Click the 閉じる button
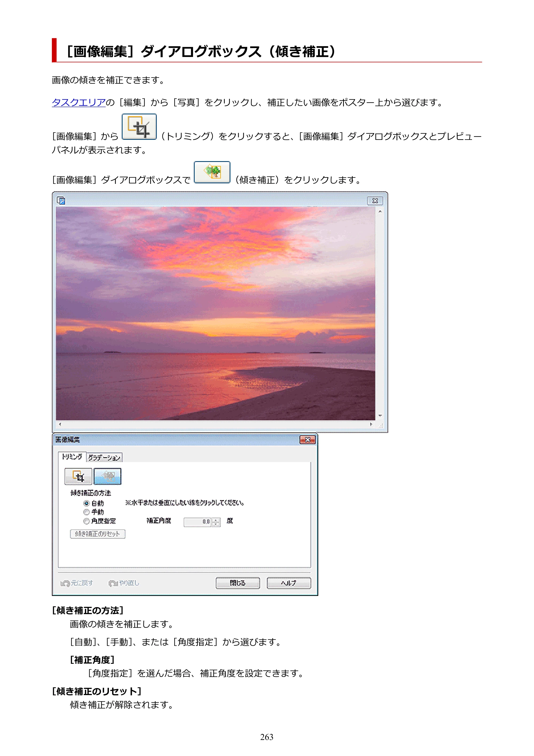 [x=238, y=583]
